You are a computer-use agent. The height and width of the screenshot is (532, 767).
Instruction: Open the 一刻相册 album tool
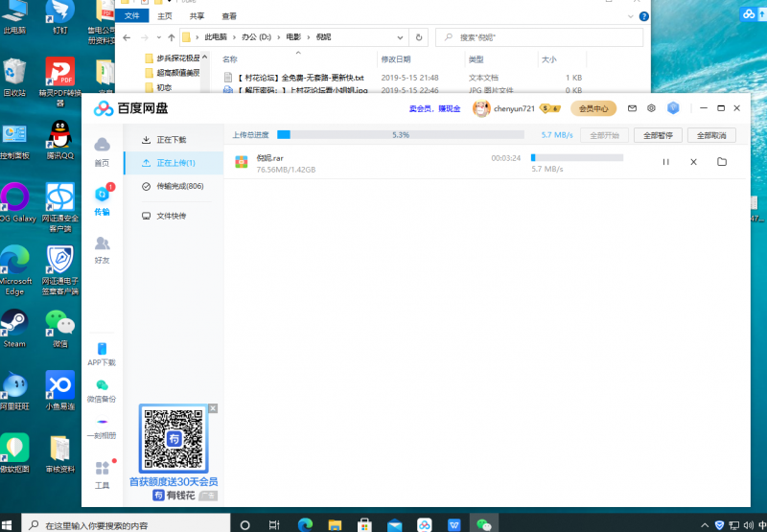coord(102,426)
